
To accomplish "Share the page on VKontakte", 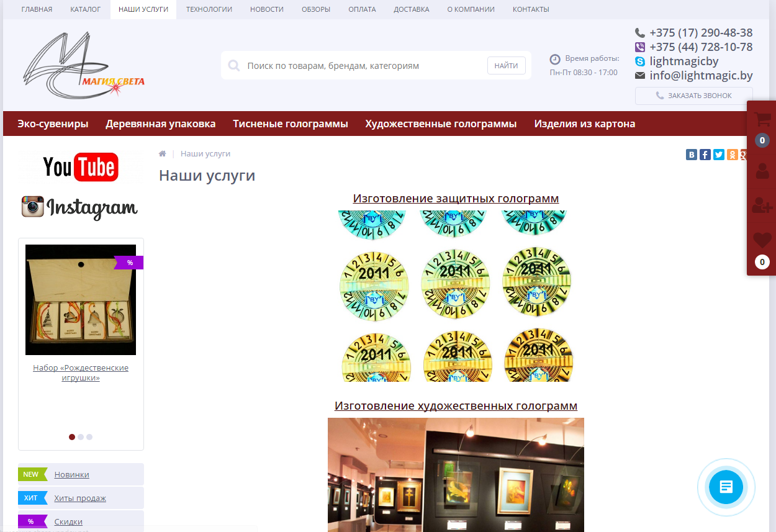I will [x=692, y=155].
